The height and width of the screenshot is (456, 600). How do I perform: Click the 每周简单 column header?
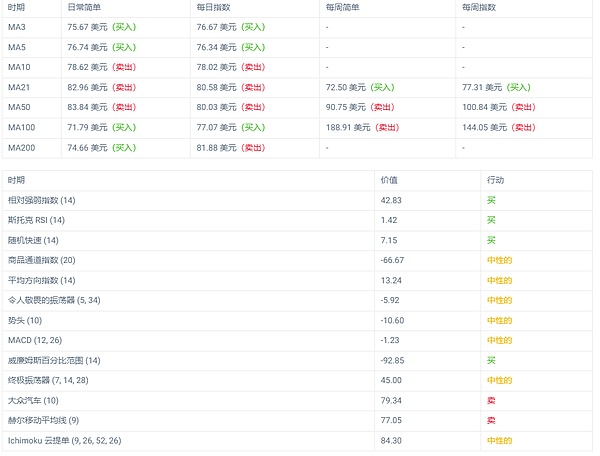(342, 7)
